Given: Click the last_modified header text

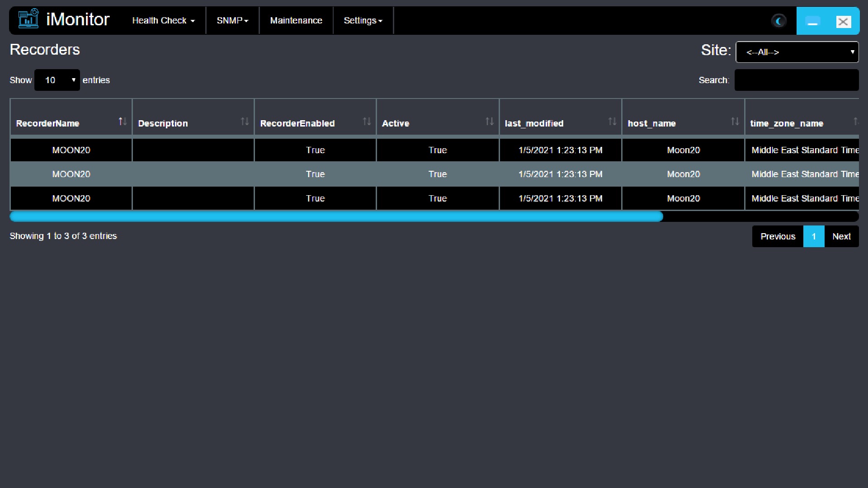Looking at the screenshot, I should coord(534,123).
